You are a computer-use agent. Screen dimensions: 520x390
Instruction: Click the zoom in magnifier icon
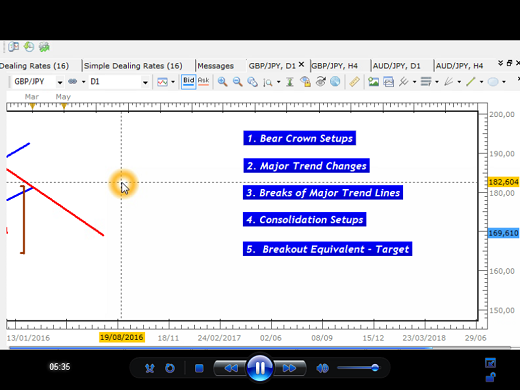coord(222,82)
